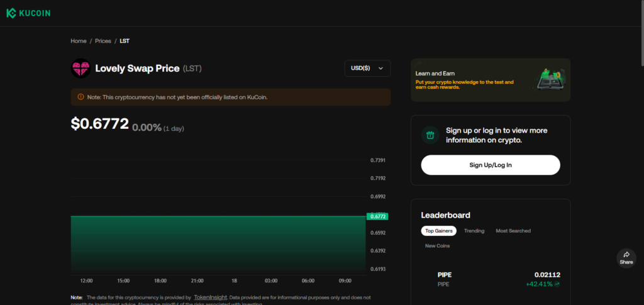Click the 0.6193 axis label
Image resolution: width=644 pixels, height=305 pixels.
pos(378,269)
